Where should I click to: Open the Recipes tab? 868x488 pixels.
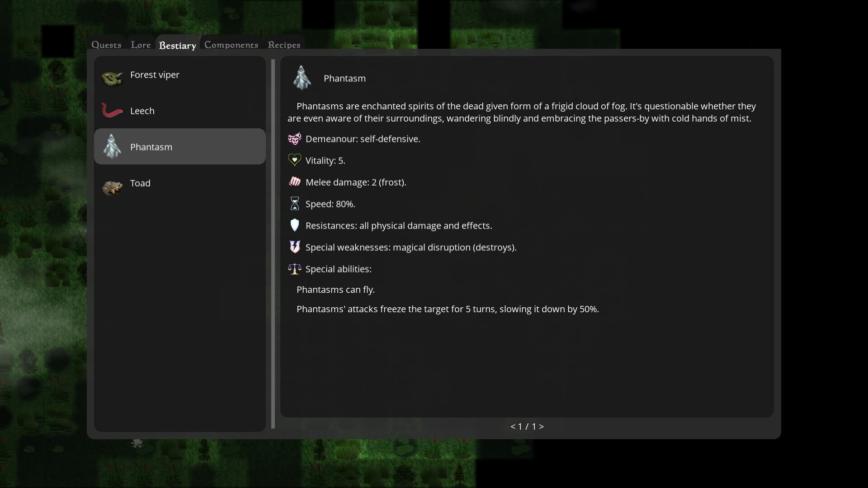pos(284,45)
